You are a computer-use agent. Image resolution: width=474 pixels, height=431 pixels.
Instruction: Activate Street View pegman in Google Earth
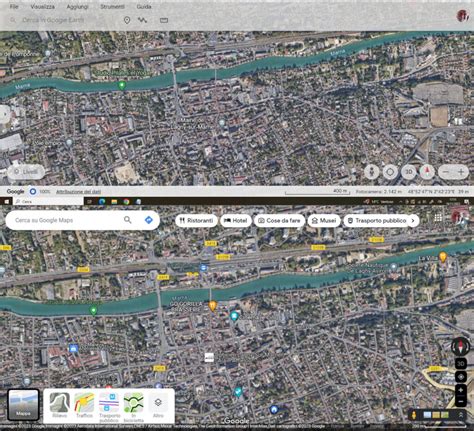[x=371, y=172]
